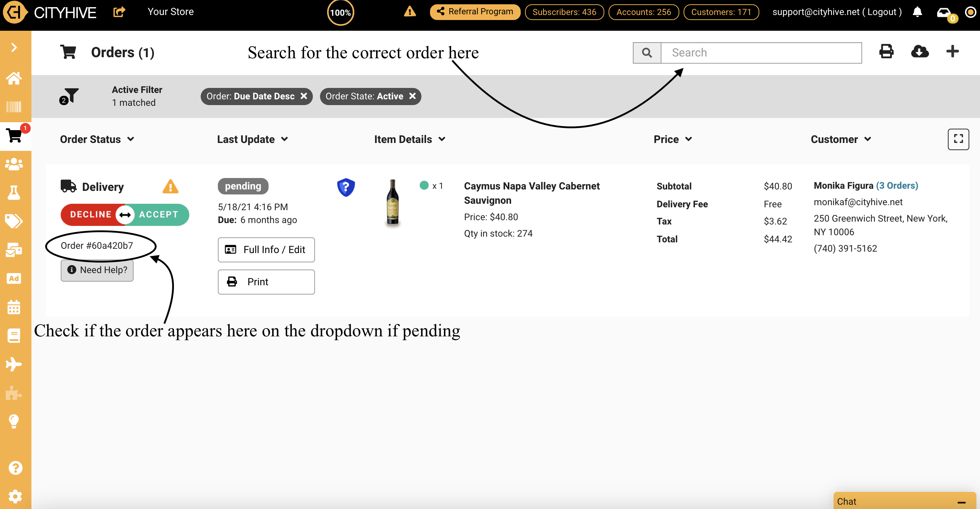Click Subscribers: 436 pill
The image size is (980, 509).
click(564, 12)
